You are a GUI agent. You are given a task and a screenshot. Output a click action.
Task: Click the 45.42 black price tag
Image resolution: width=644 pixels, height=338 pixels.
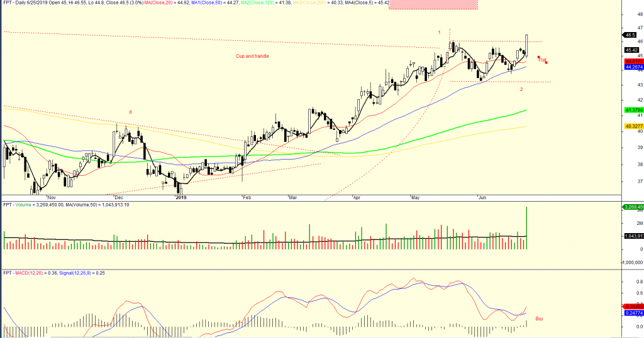pyautogui.click(x=631, y=50)
